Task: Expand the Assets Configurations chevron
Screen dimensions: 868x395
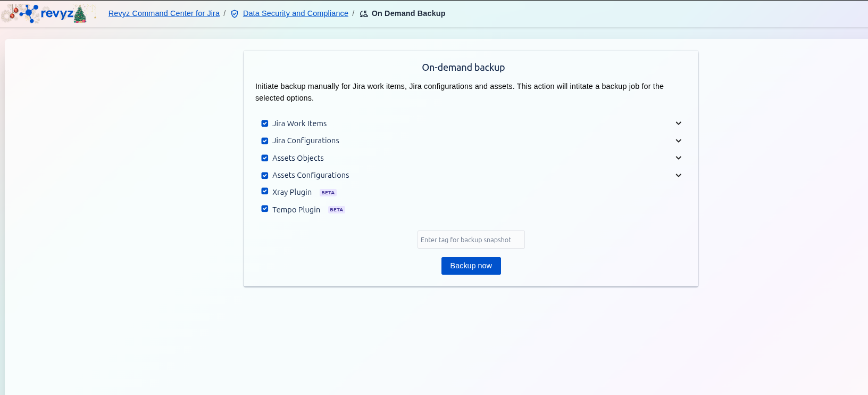Action: (678, 176)
